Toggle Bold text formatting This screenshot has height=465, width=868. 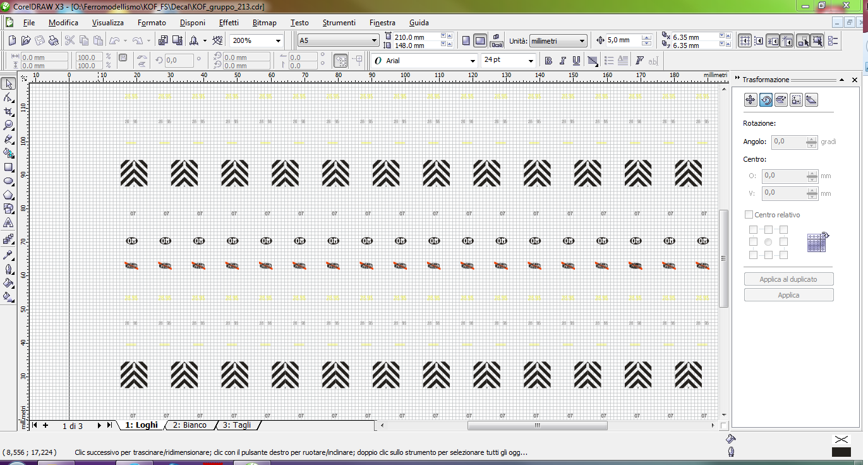(x=548, y=61)
